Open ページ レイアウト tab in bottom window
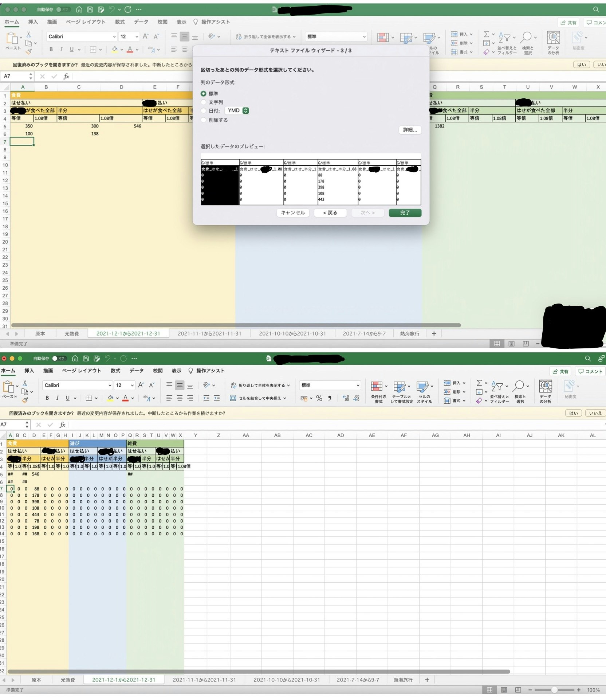The height and width of the screenshot is (700, 606). point(82,371)
